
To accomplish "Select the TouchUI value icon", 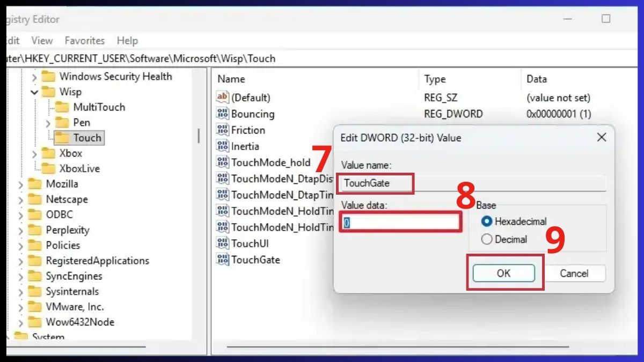I will [x=223, y=243].
